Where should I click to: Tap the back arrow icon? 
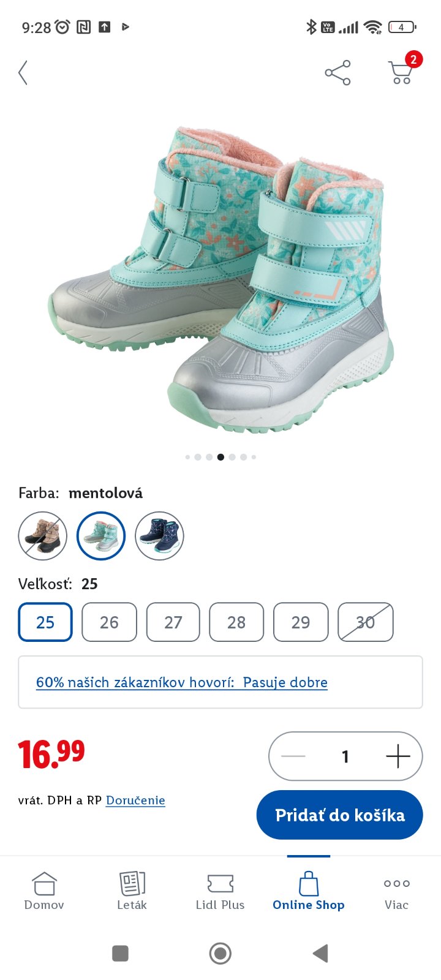pyautogui.click(x=23, y=73)
